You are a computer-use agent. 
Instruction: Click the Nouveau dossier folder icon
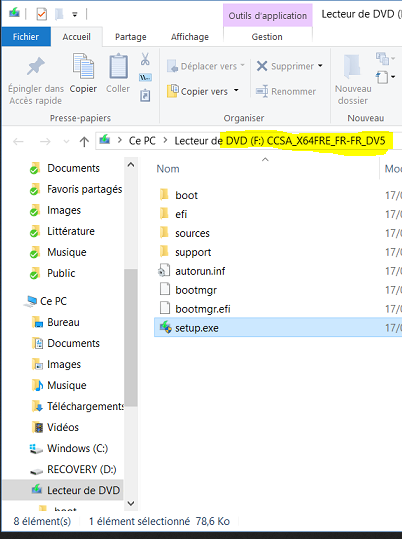tap(352, 66)
